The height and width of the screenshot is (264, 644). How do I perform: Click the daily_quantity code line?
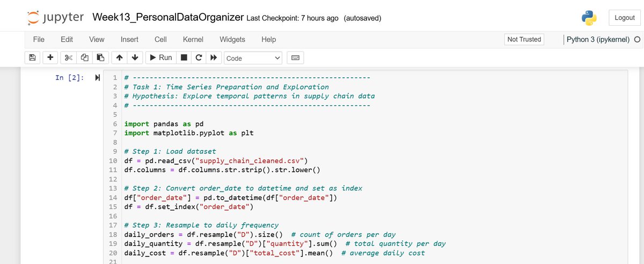(285, 244)
